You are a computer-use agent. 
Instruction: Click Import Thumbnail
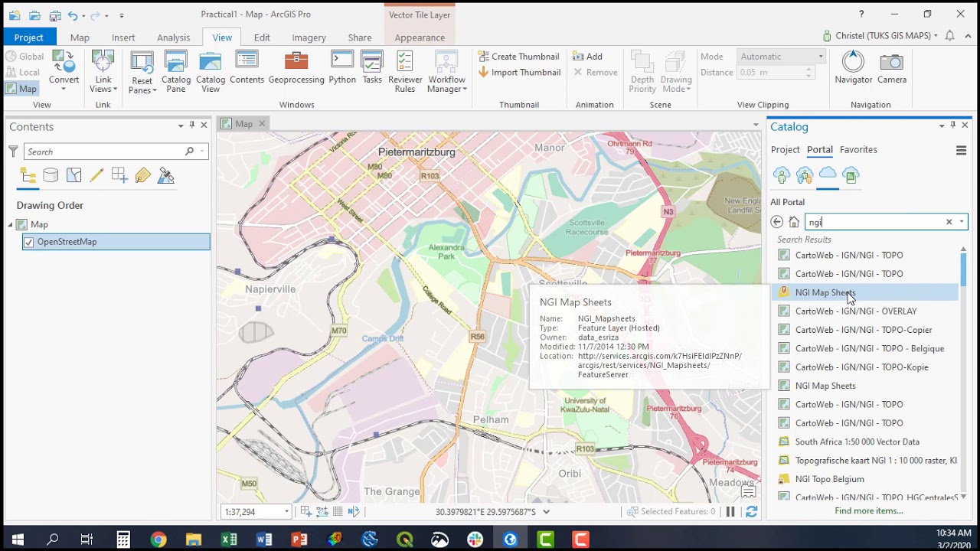(x=519, y=73)
